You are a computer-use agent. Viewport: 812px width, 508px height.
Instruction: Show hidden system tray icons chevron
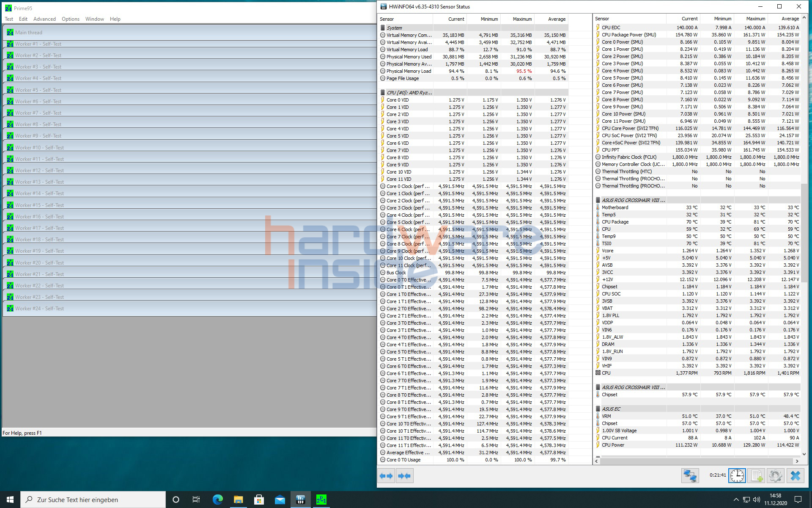[736, 500]
